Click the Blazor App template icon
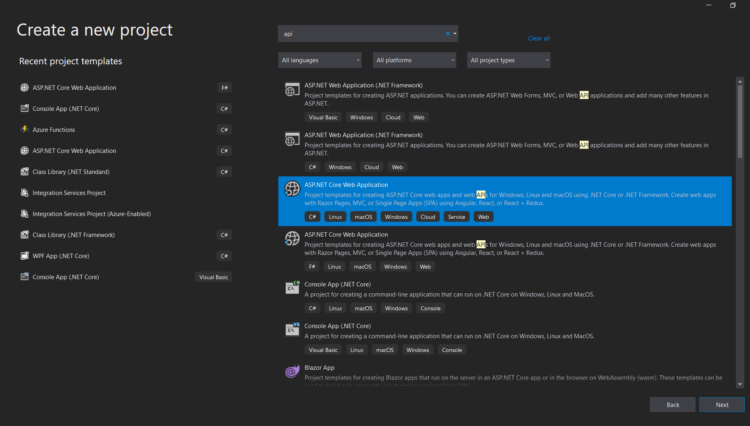This screenshot has width=750, height=426. (292, 371)
